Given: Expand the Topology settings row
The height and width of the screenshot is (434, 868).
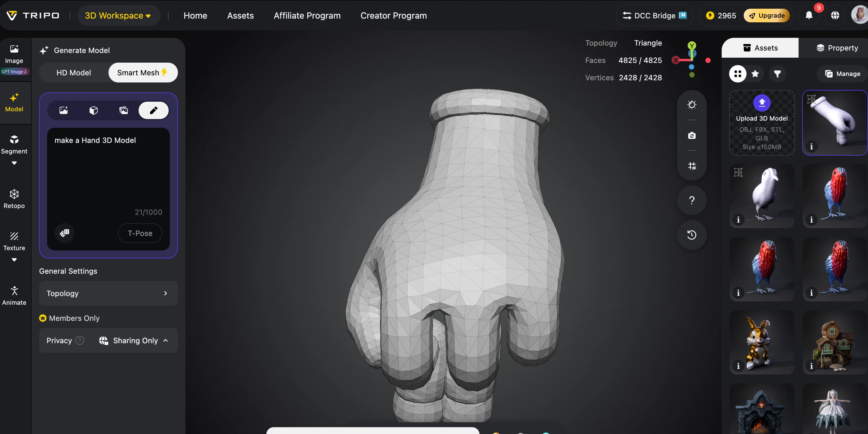Looking at the screenshot, I should tap(108, 293).
